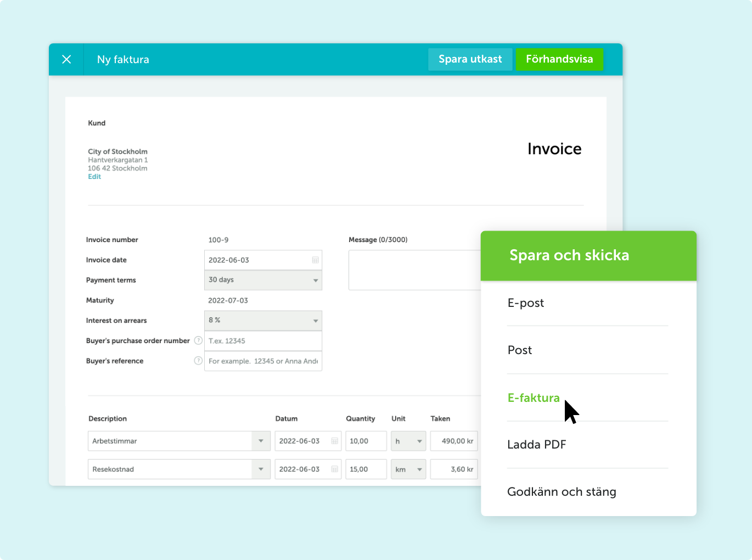The height and width of the screenshot is (560, 752).
Task: Click the customer name City of Stockholm
Action: tap(117, 152)
